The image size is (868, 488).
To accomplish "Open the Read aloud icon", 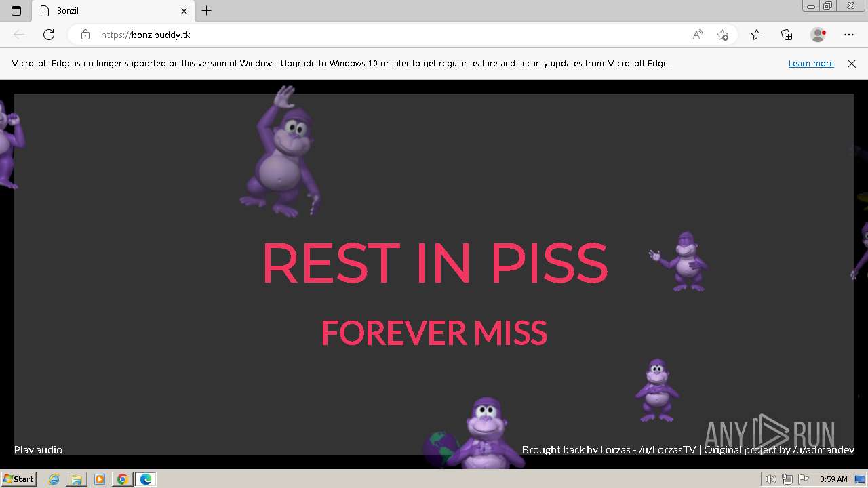I will tap(698, 35).
